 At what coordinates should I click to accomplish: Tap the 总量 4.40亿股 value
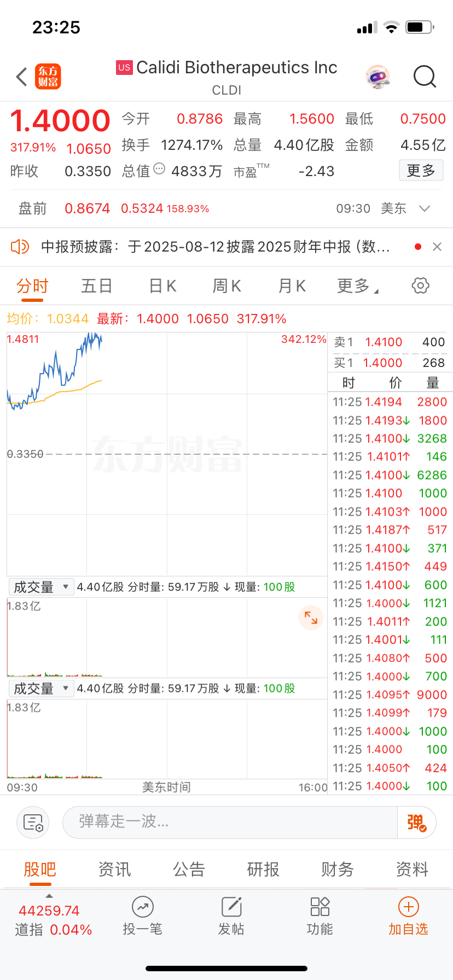(x=304, y=145)
